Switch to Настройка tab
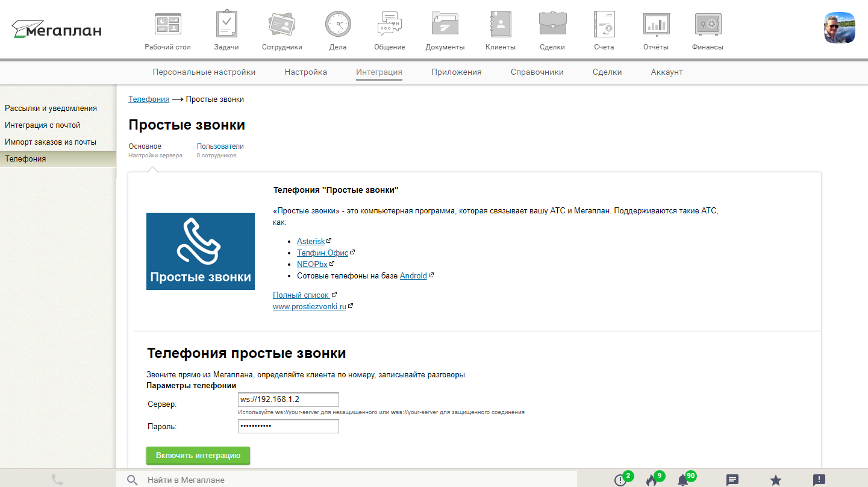The width and height of the screenshot is (868, 487). click(306, 72)
